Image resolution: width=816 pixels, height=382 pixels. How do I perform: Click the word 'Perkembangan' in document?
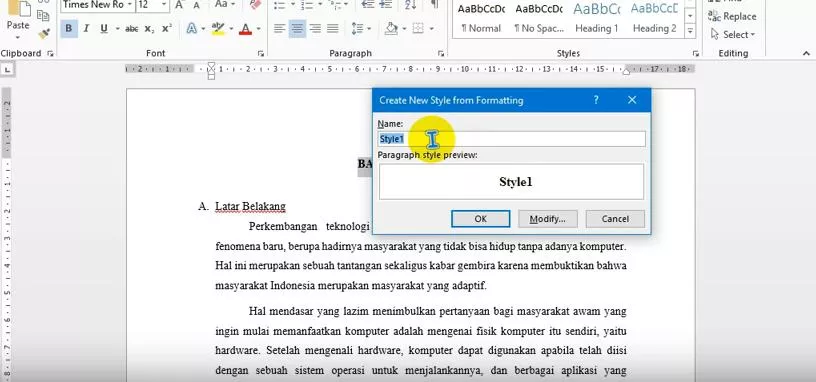(x=282, y=226)
